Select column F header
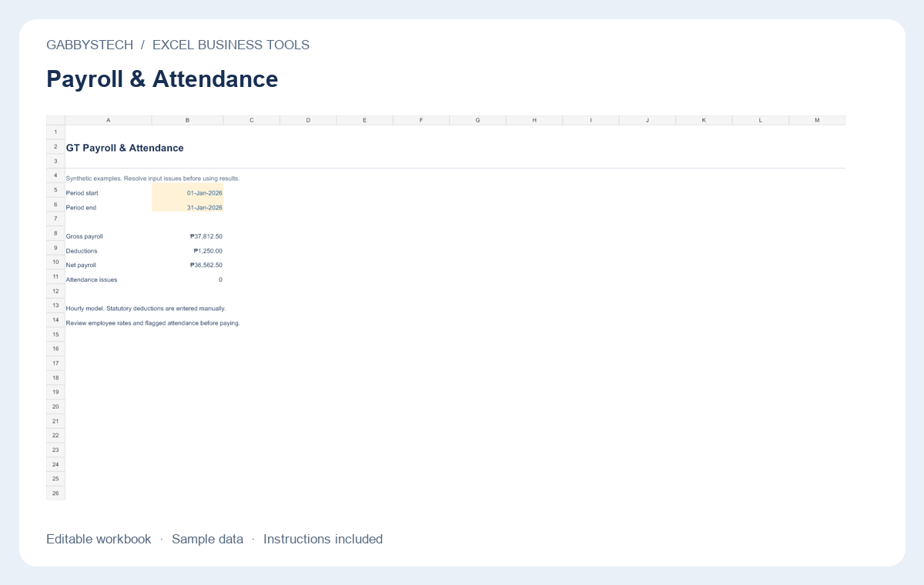 pyautogui.click(x=421, y=120)
